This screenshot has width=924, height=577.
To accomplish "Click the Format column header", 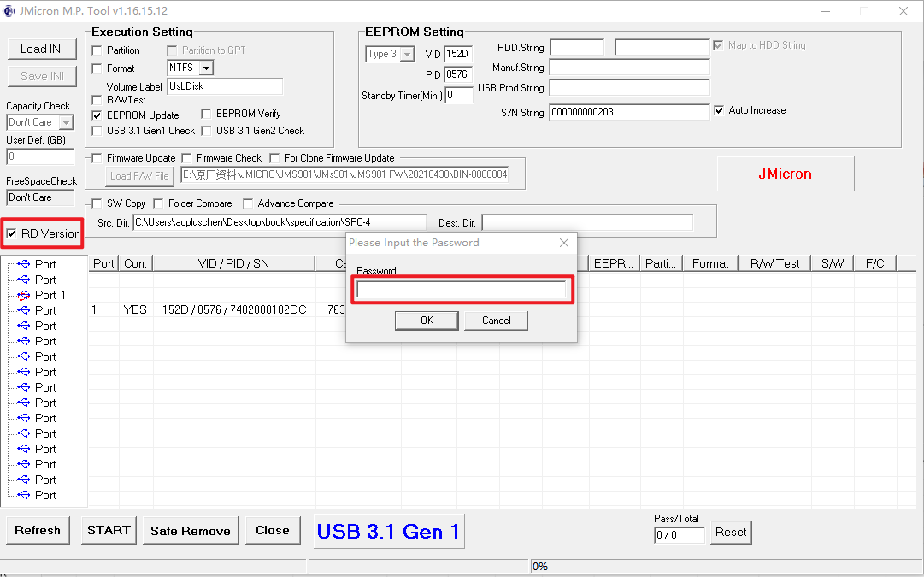I will coord(710,263).
